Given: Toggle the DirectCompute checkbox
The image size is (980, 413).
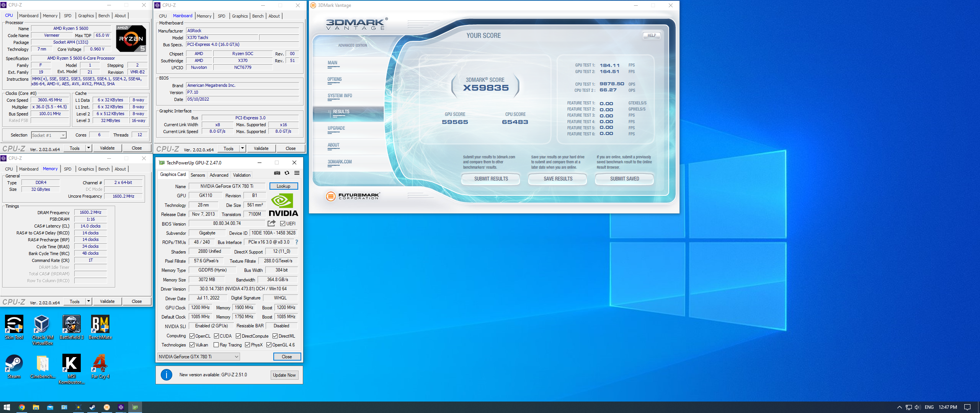Looking at the screenshot, I should tap(238, 336).
